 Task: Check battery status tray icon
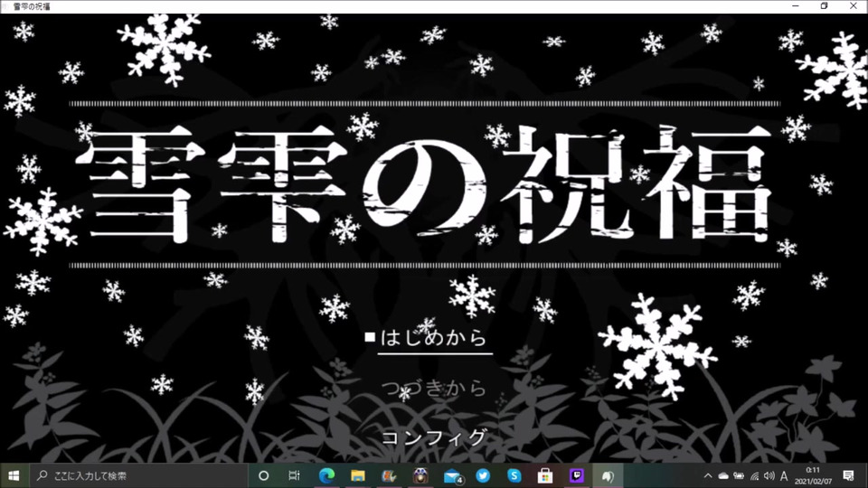click(739, 476)
